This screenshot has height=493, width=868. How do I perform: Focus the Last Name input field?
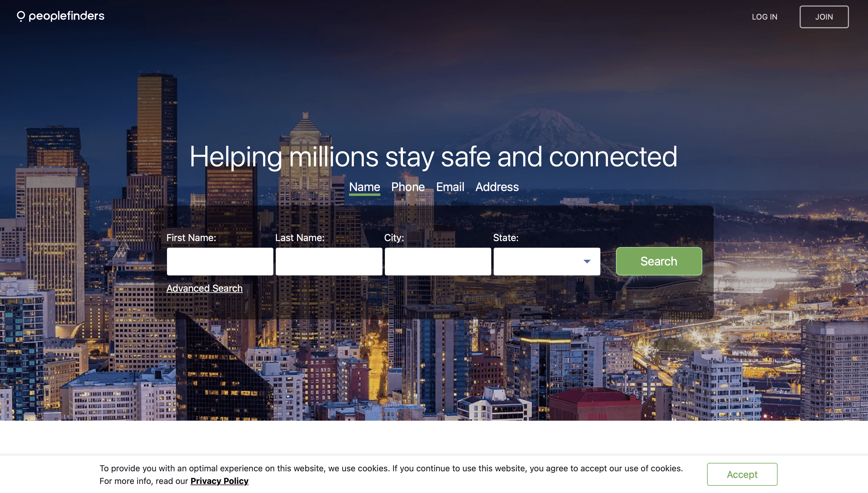pyautogui.click(x=329, y=261)
